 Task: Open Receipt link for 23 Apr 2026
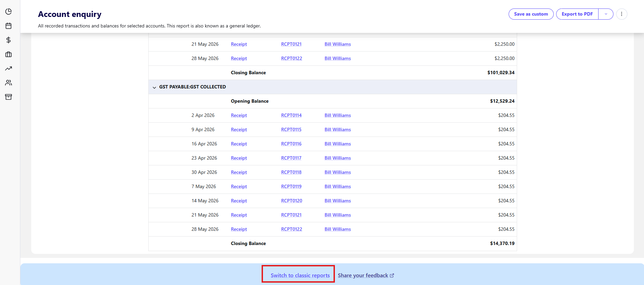point(239,158)
